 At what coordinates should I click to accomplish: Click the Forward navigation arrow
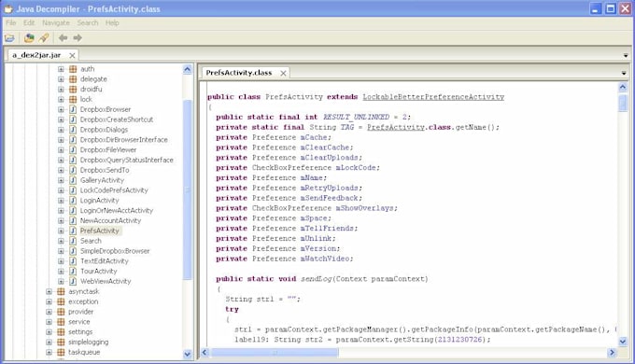click(78, 38)
